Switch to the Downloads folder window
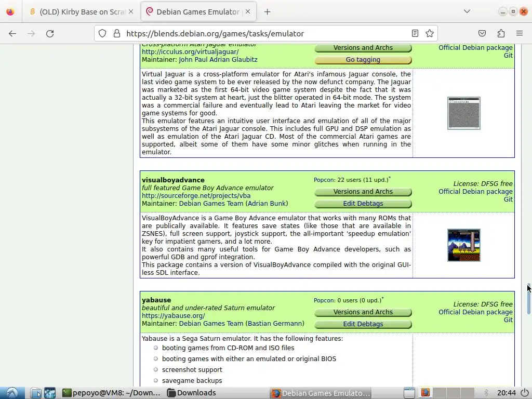Viewport: 532px width, 399px height. pyautogui.click(x=192, y=393)
